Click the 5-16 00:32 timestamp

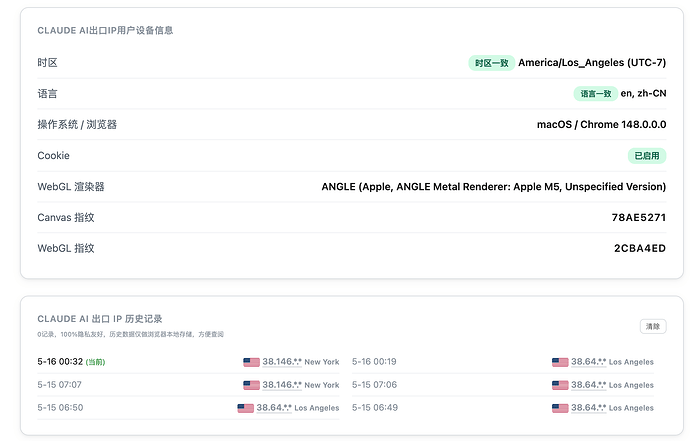click(60, 362)
